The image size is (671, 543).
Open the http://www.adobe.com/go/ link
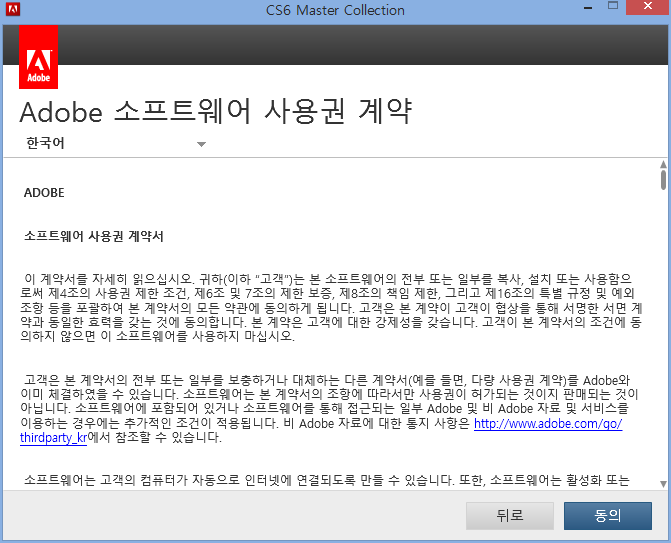pos(548,423)
